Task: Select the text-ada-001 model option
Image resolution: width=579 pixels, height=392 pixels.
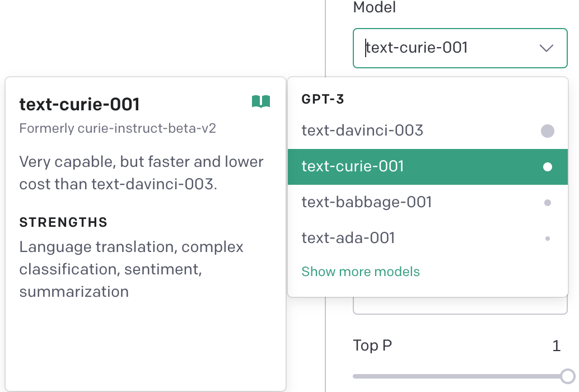Action: click(x=348, y=238)
